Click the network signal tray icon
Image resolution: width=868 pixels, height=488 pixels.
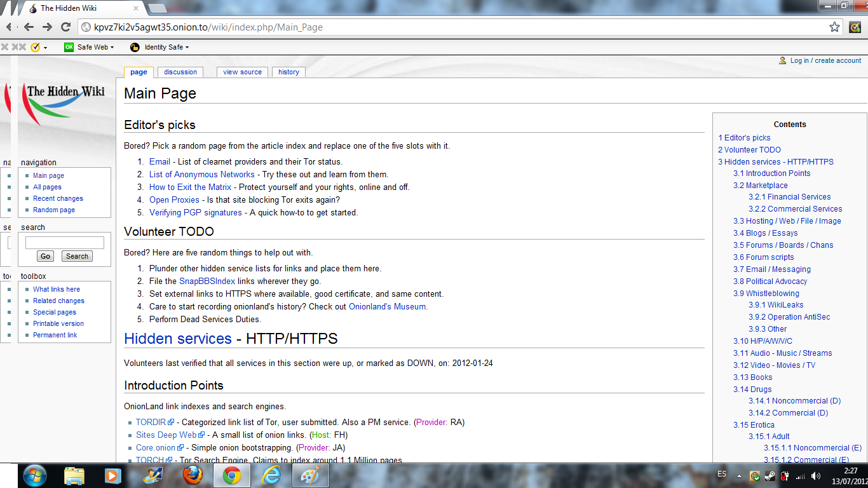(801, 475)
